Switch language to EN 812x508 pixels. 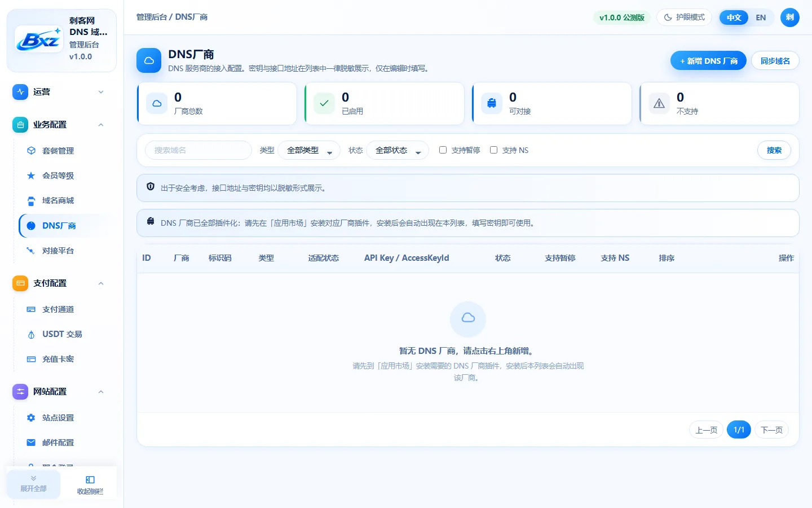761,17
